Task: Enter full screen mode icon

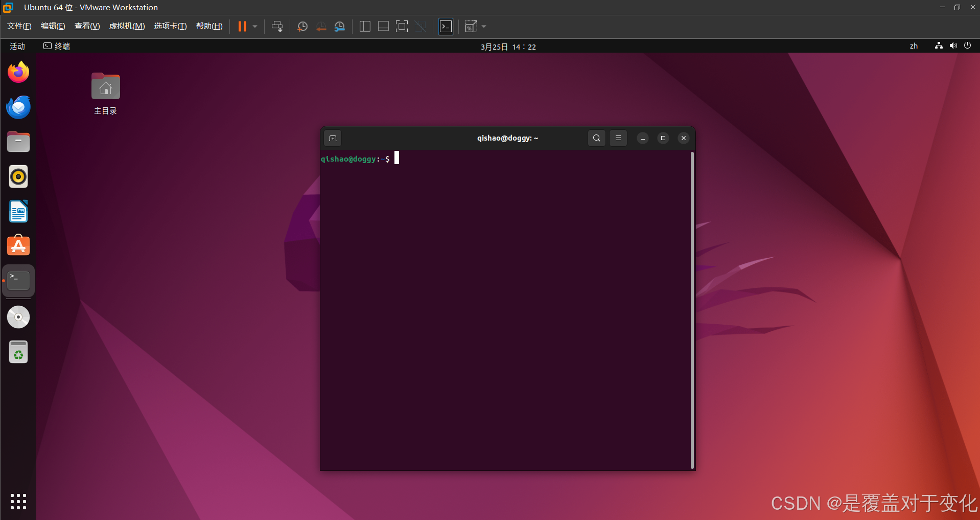Action: pos(402,27)
